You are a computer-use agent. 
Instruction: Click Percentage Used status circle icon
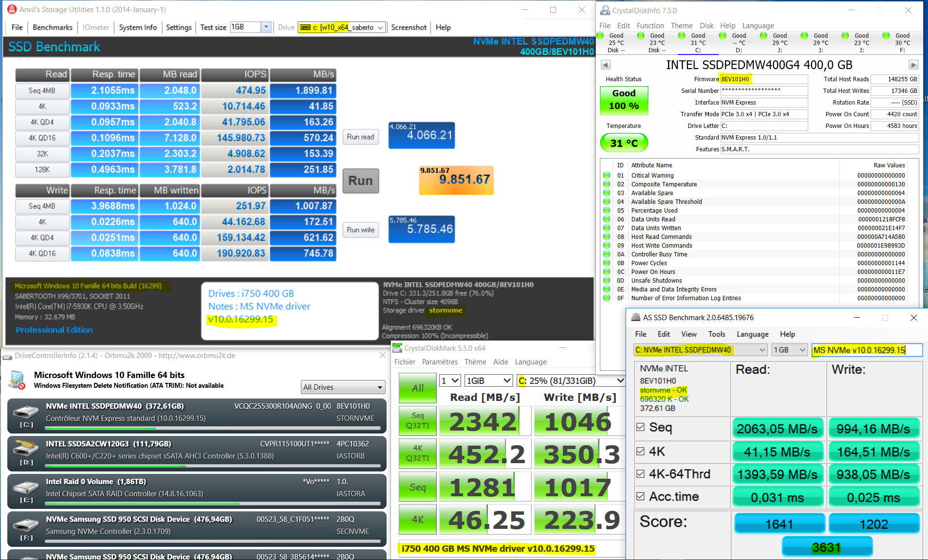point(607,211)
